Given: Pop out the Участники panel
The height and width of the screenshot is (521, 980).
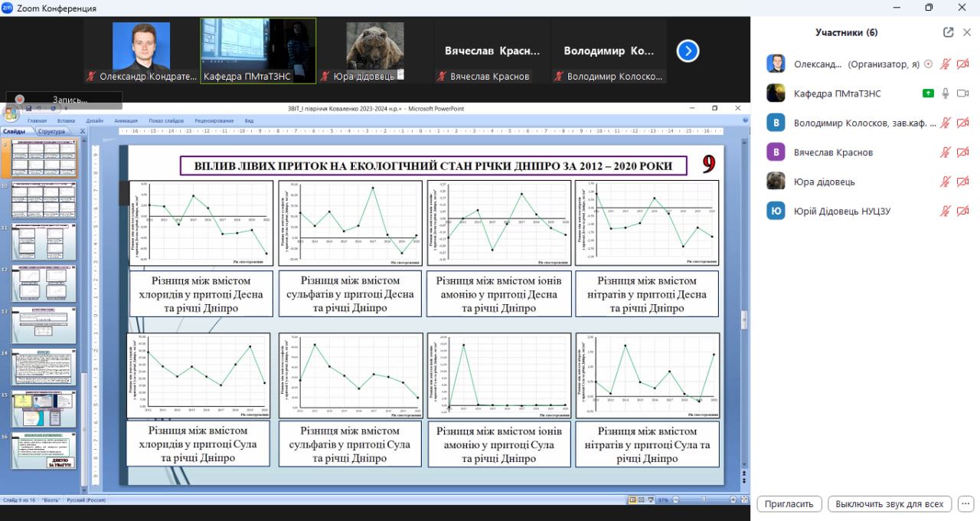Looking at the screenshot, I should point(949,32).
